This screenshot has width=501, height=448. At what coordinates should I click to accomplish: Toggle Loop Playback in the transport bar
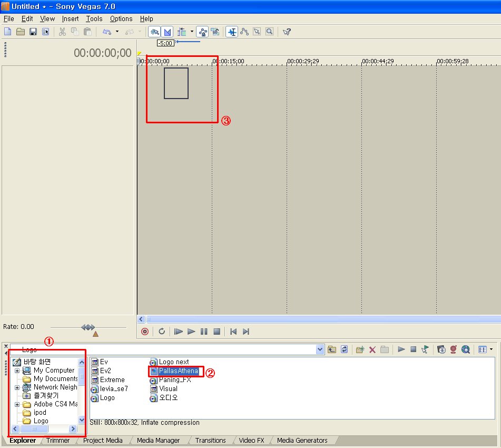point(162,332)
